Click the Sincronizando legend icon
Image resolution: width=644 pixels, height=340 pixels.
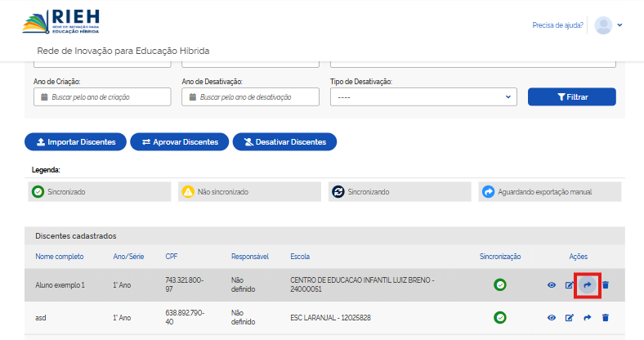click(x=338, y=192)
